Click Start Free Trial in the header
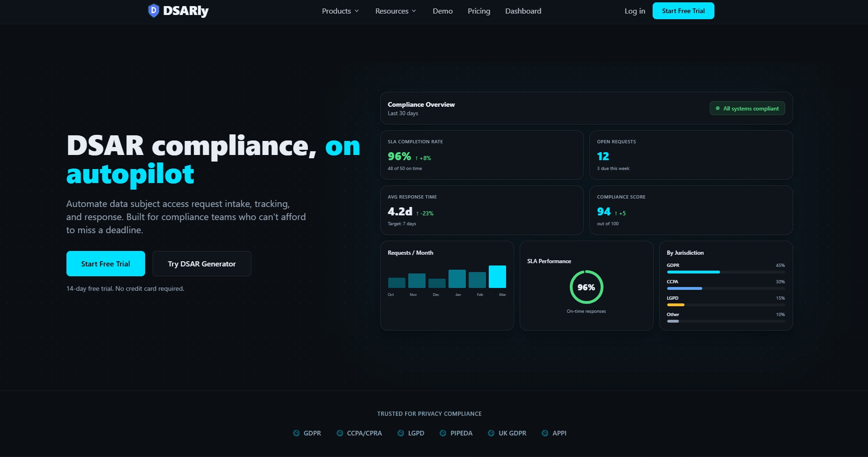Viewport: 868px width, 457px height. click(683, 10)
